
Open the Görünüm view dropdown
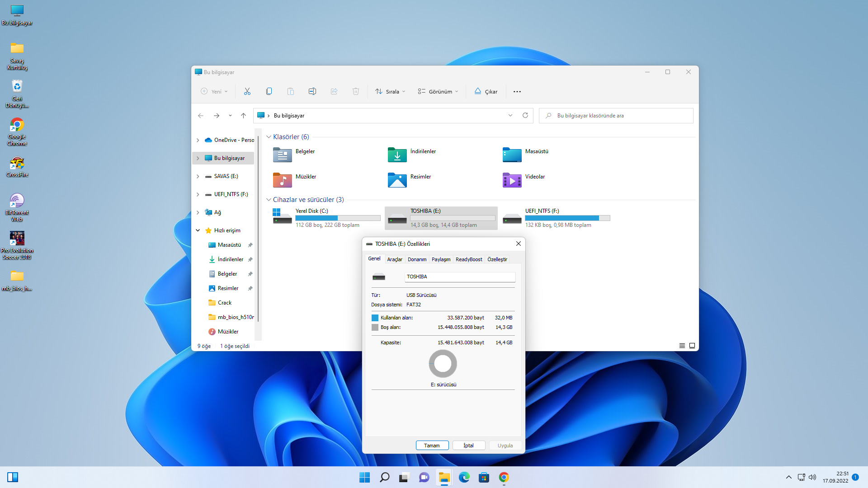(x=438, y=91)
